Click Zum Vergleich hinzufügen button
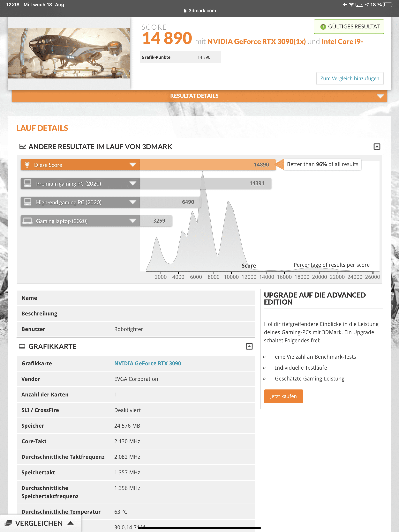 350,78
